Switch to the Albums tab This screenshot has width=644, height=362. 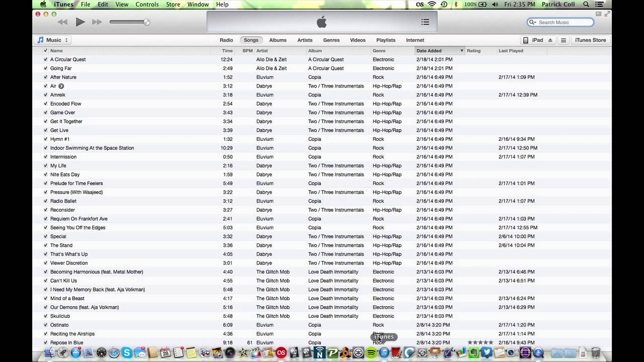click(x=278, y=40)
